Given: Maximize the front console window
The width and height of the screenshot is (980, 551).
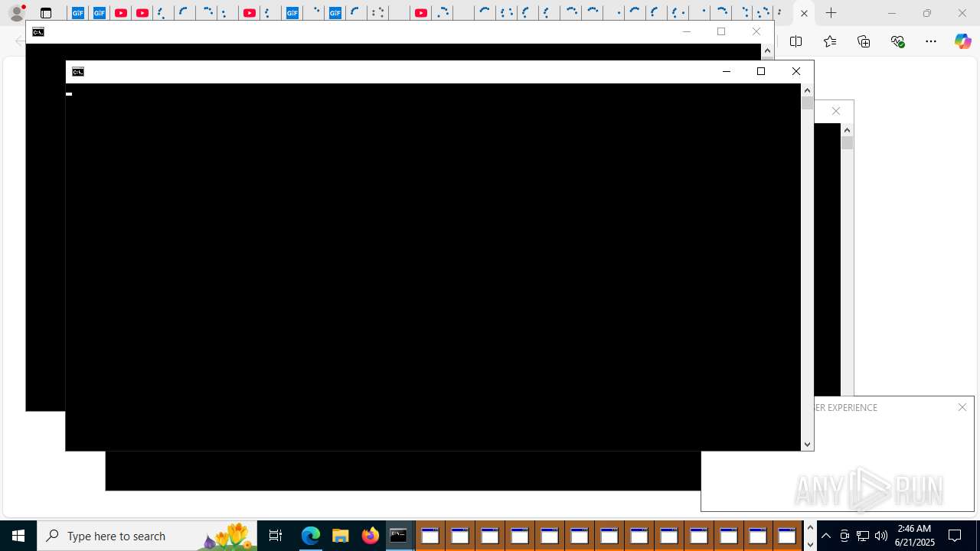Looking at the screenshot, I should pos(761,71).
